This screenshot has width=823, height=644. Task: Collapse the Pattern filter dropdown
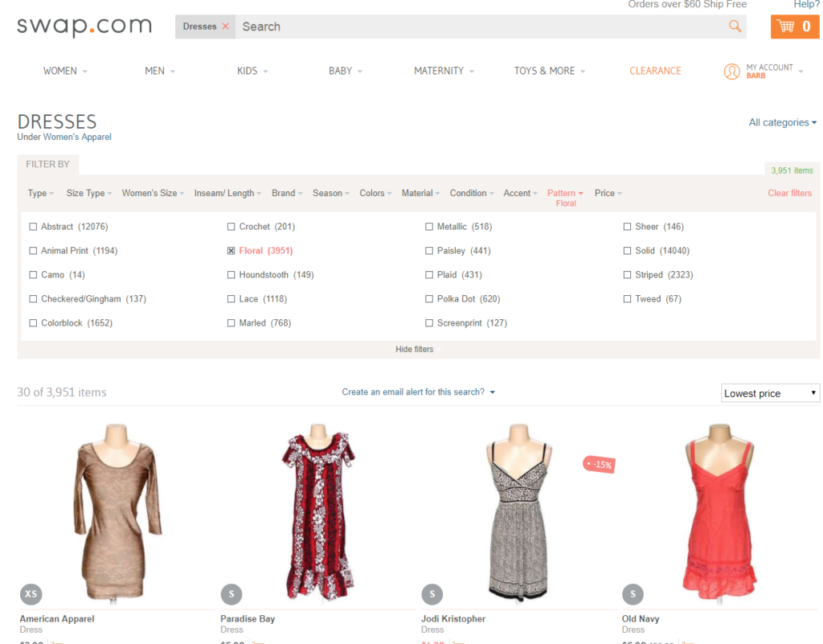coord(565,193)
